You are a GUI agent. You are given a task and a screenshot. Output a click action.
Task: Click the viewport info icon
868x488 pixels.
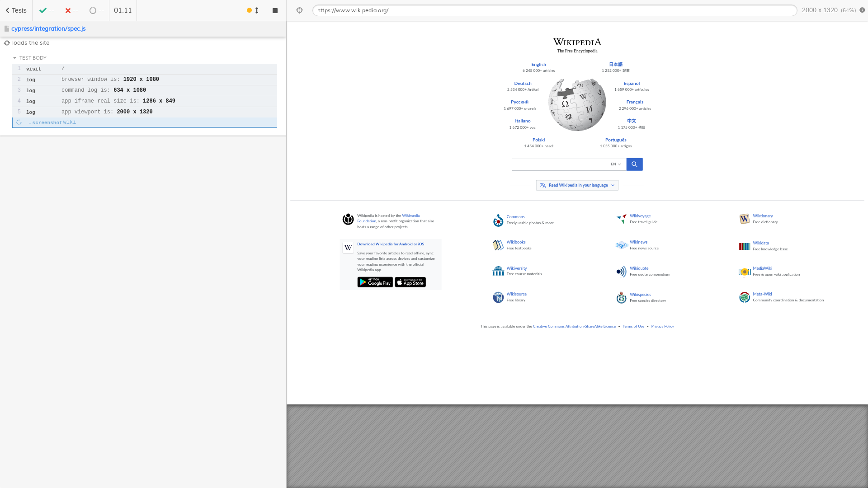pyautogui.click(x=862, y=10)
